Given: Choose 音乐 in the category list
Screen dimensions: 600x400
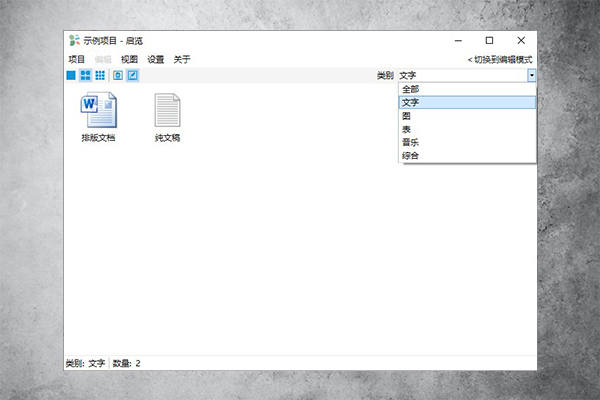Looking at the screenshot, I should (467, 142).
